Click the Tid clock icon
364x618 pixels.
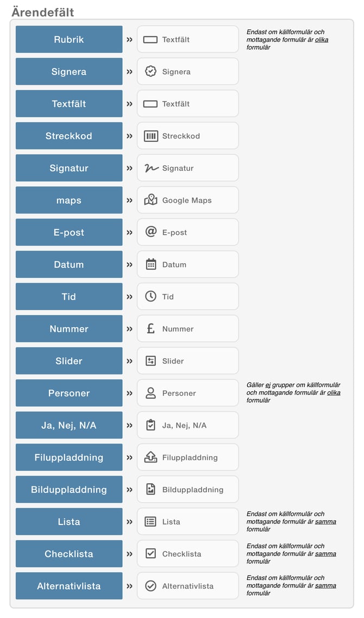[150, 296]
